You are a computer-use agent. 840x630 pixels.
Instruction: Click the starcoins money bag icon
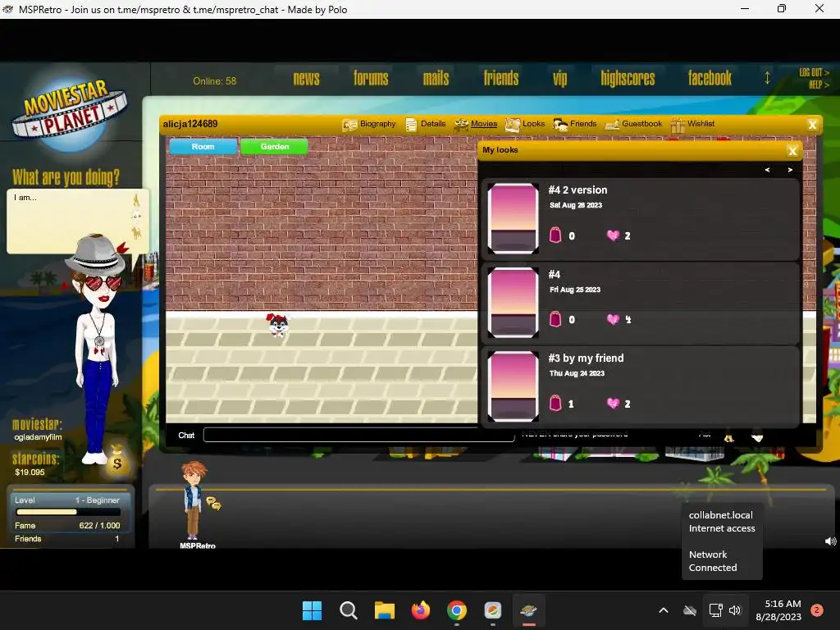[x=116, y=459]
